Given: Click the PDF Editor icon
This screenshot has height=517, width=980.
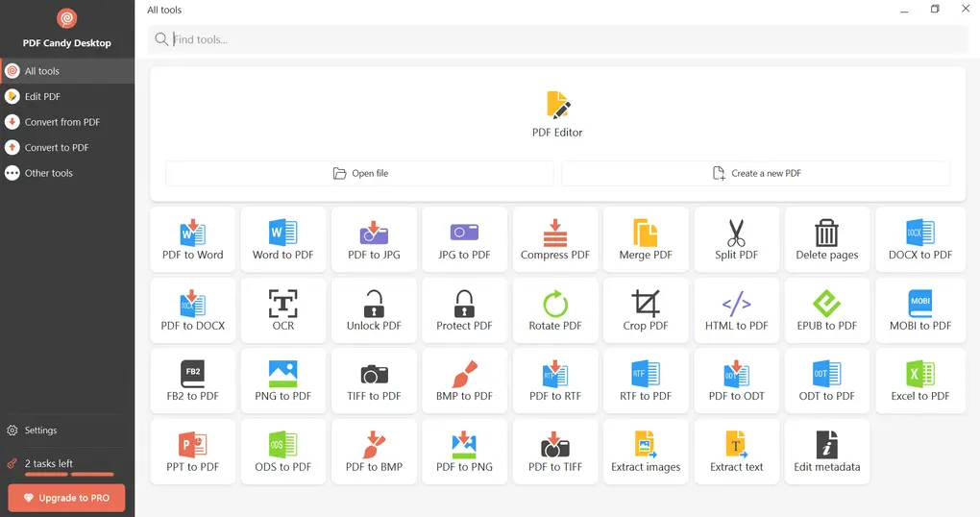Looking at the screenshot, I should coord(557,105).
